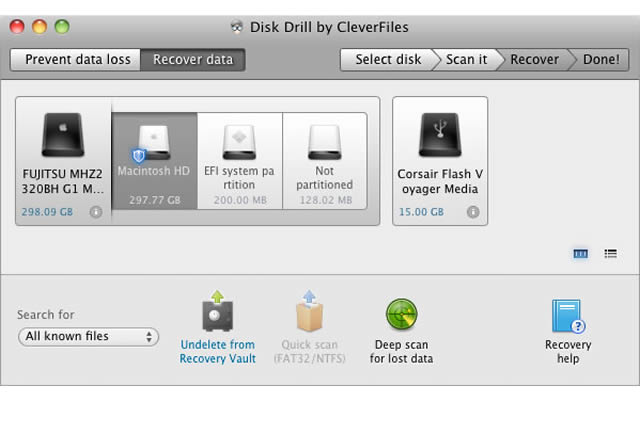Start Deep scan for lost data
This screenshot has height=428, width=640.
click(x=401, y=314)
